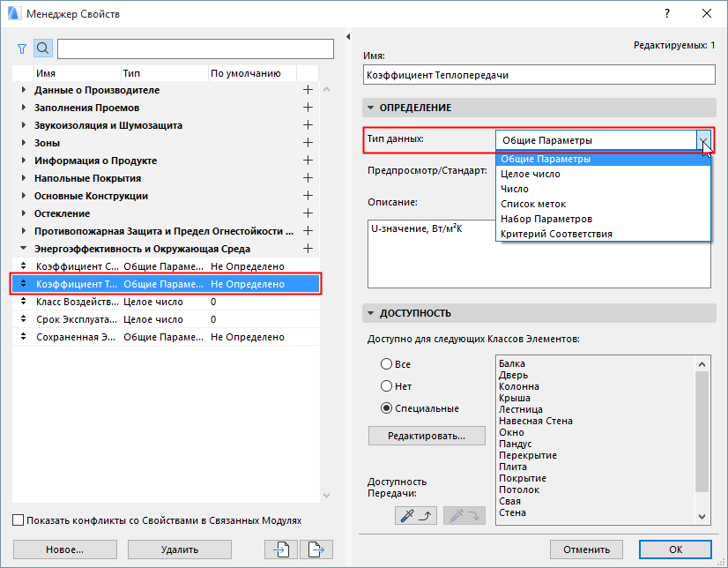
Task: Add property to Информация о Продукте group
Action: (x=308, y=161)
